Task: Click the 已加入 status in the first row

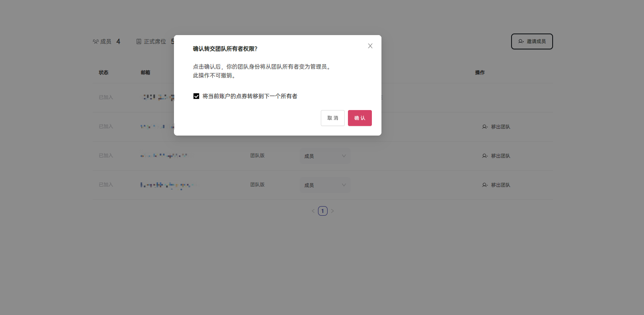Action: tap(106, 97)
